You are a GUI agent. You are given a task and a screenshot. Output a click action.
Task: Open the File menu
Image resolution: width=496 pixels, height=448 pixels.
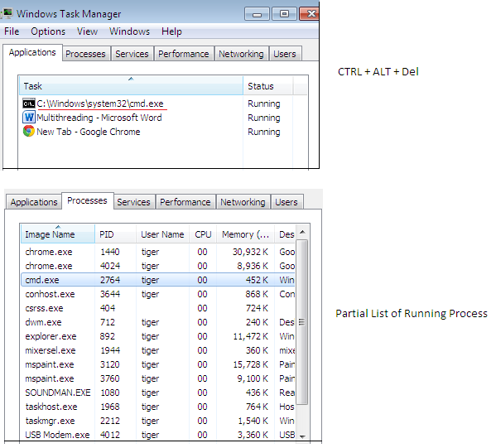(12, 31)
